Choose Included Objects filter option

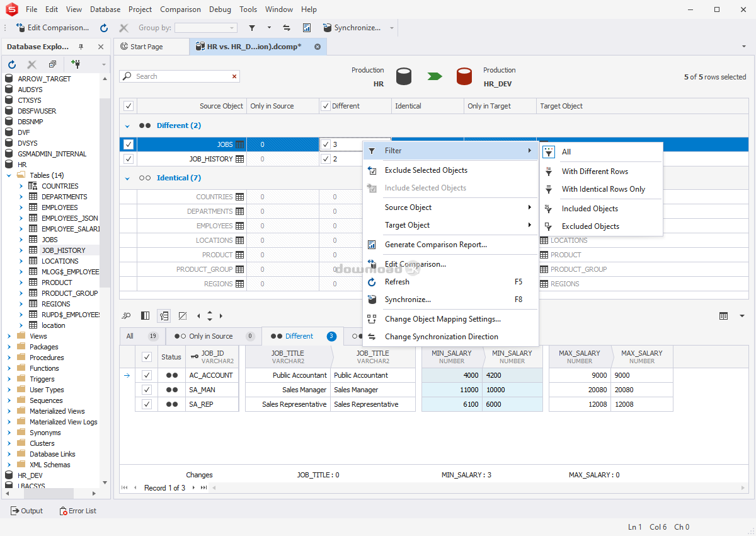click(x=602, y=209)
